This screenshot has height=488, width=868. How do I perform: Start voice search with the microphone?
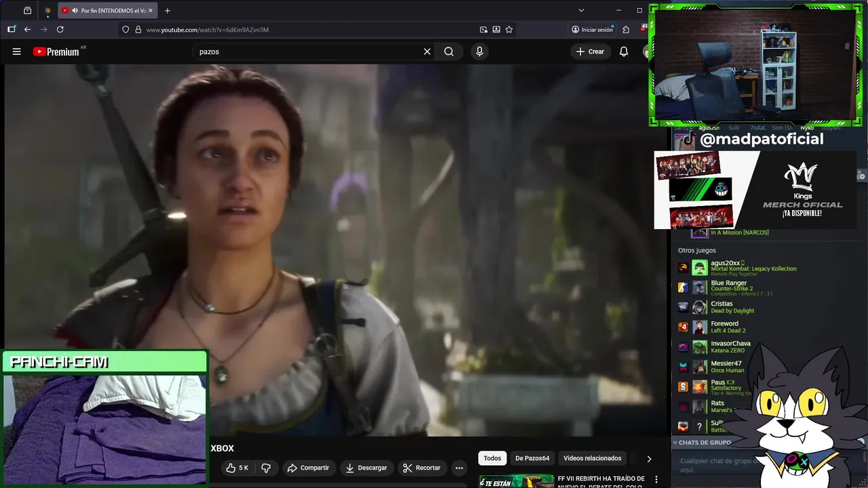[479, 52]
